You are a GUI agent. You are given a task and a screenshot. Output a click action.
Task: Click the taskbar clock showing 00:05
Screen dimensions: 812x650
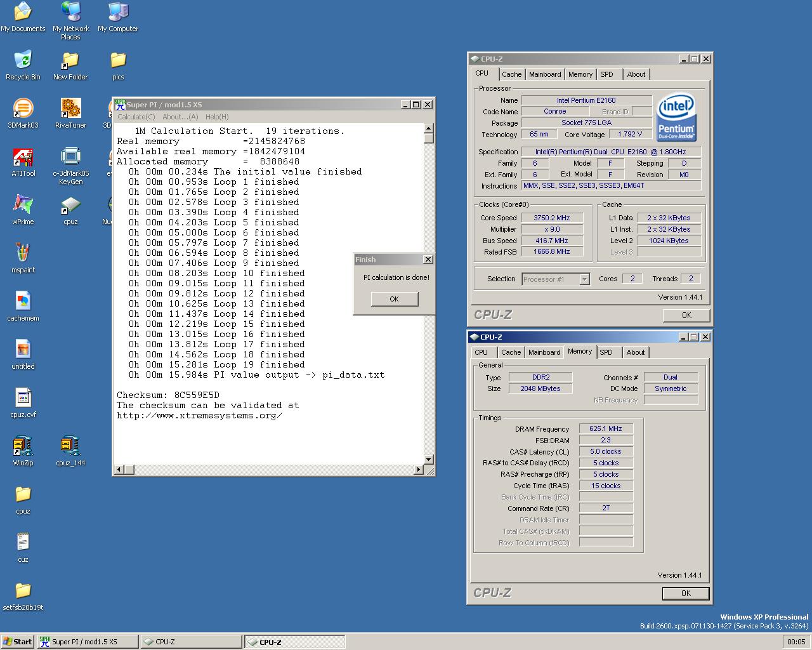click(x=796, y=642)
